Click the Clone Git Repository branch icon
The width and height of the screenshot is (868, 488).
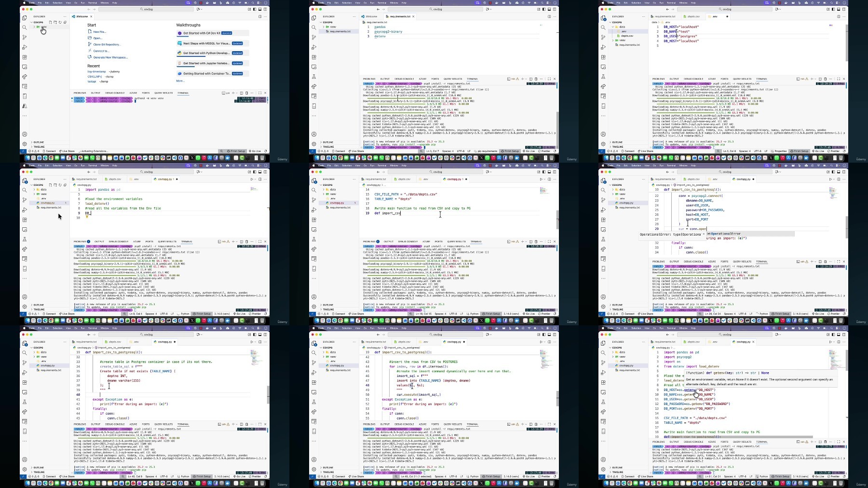click(x=90, y=44)
